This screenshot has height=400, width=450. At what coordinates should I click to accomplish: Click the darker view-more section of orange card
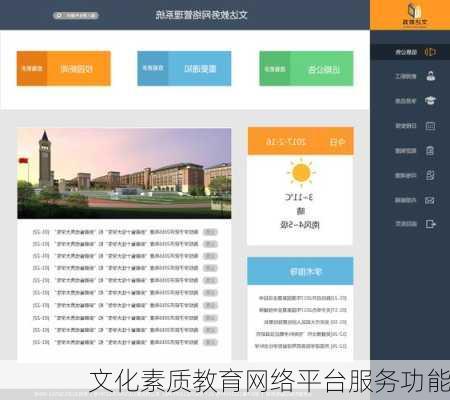[32, 68]
